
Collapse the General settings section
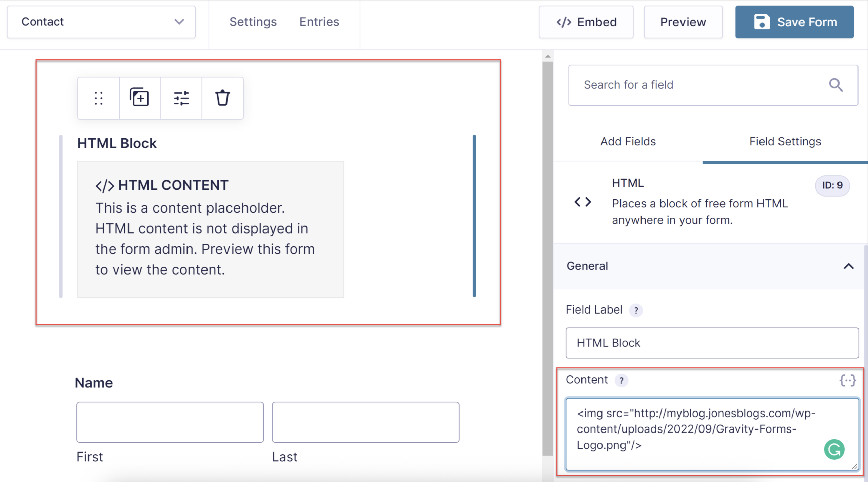click(x=848, y=266)
